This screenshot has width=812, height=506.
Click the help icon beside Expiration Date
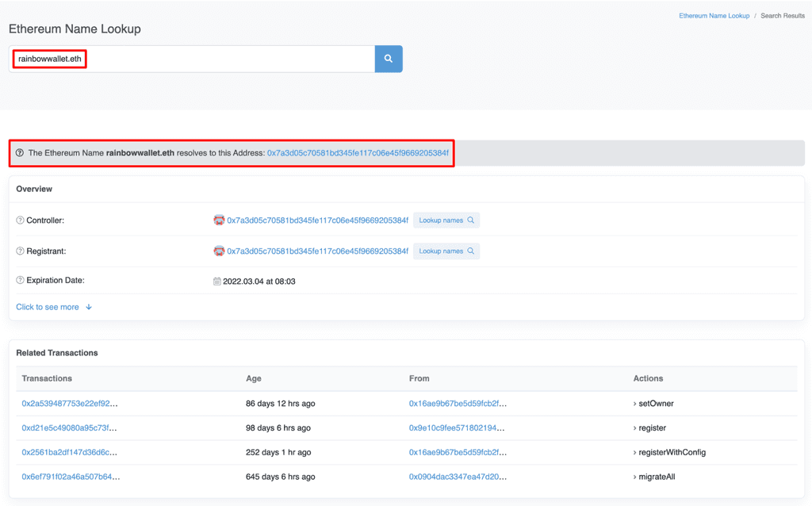point(20,280)
